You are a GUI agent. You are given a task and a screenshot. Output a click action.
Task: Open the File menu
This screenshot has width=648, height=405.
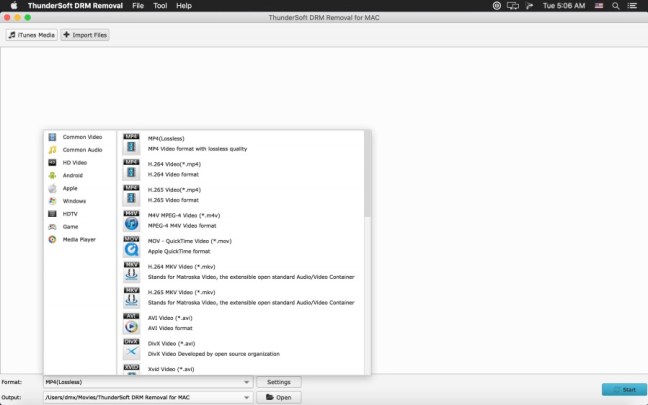(138, 6)
